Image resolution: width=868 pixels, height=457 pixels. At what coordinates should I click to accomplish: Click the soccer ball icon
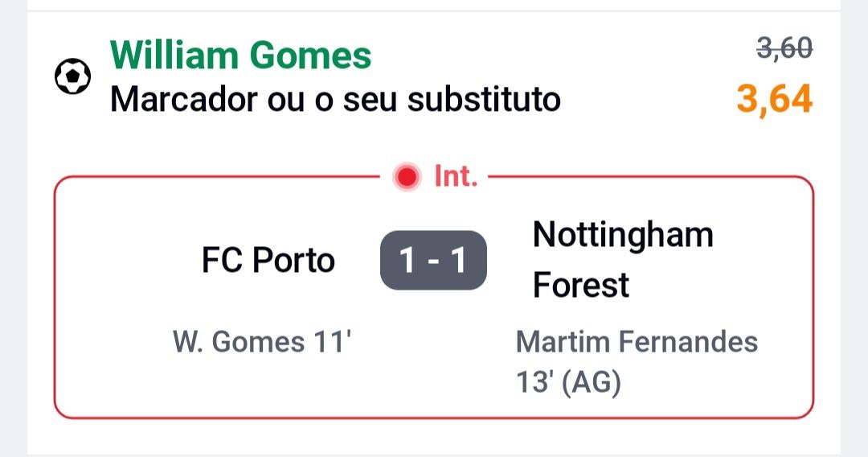(x=72, y=77)
